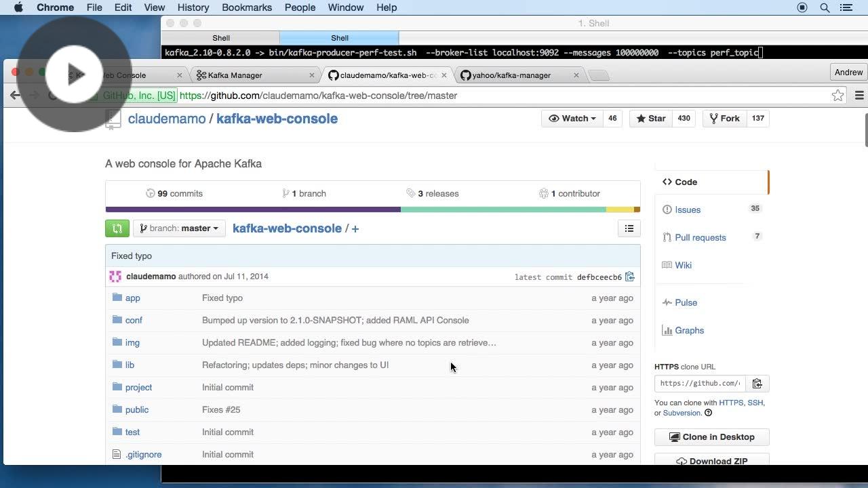The height and width of the screenshot is (488, 868).
Task: View the 1 contributor link
Action: pyautogui.click(x=570, y=193)
